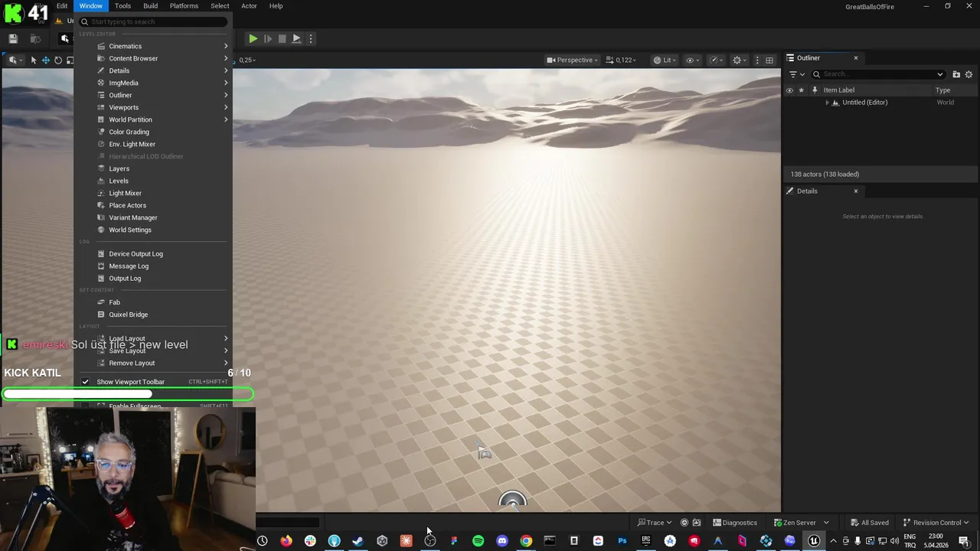The height and width of the screenshot is (551, 980).
Task: Open the Perspective view mode dropdown
Action: (573, 60)
